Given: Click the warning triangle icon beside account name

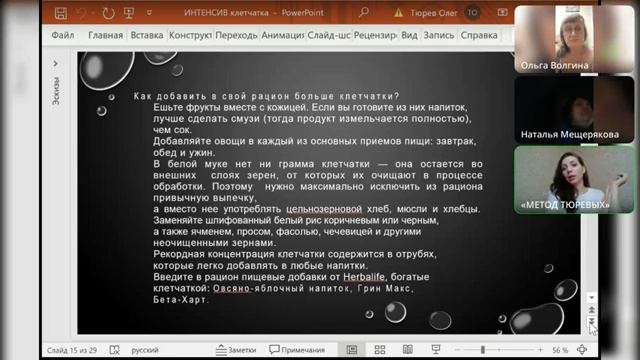Looking at the screenshot, I should 398,13.
